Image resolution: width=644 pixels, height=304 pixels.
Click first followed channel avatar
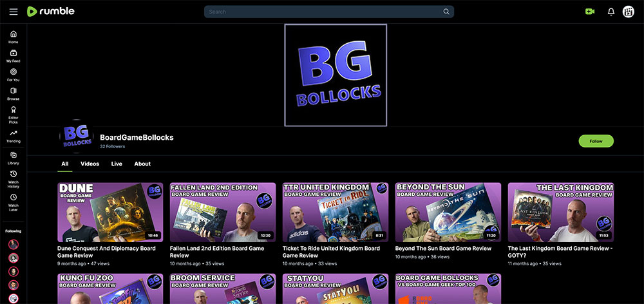tap(14, 245)
